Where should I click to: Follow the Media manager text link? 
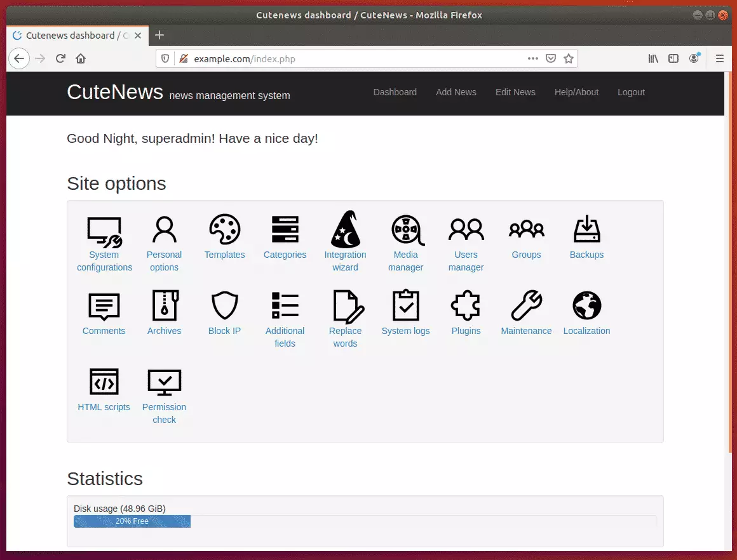[x=405, y=261]
